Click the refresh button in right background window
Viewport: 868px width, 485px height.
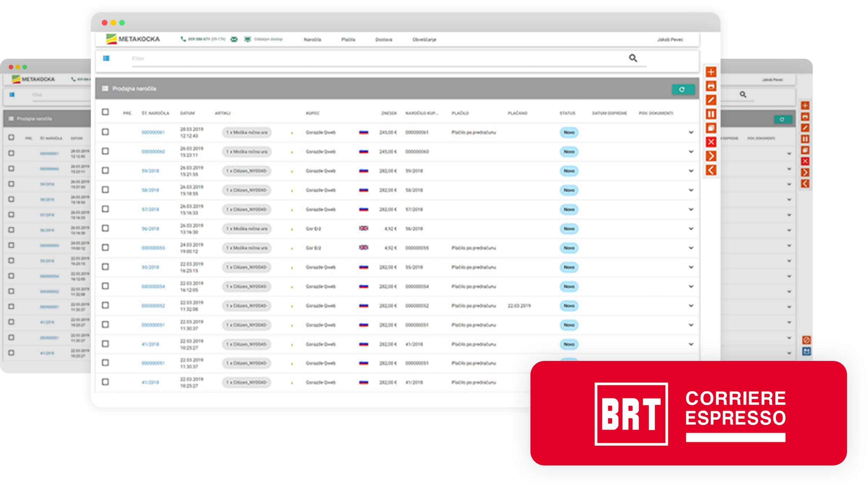click(782, 120)
